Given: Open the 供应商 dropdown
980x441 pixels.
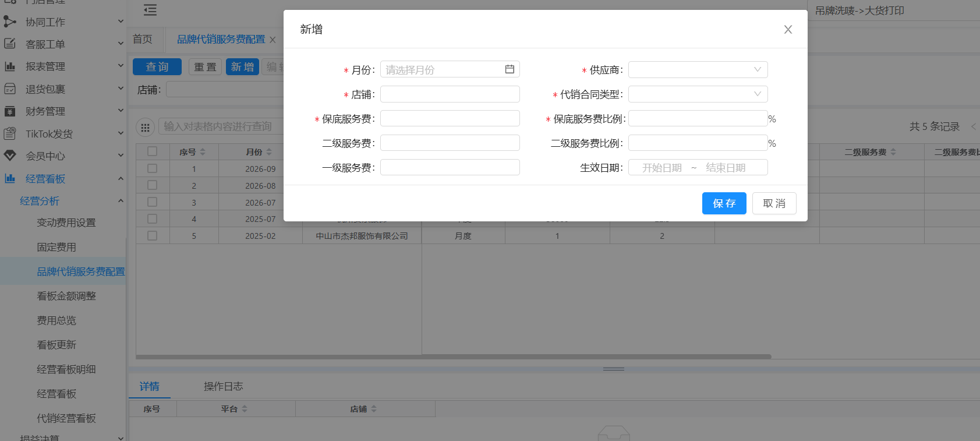Looking at the screenshot, I should [698, 70].
